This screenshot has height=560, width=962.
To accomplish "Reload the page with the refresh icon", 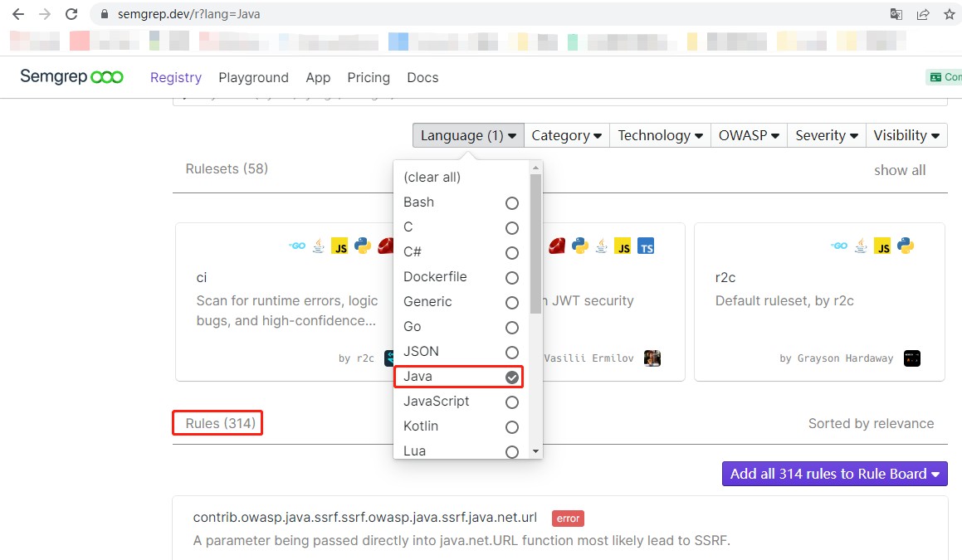I will pyautogui.click(x=71, y=14).
